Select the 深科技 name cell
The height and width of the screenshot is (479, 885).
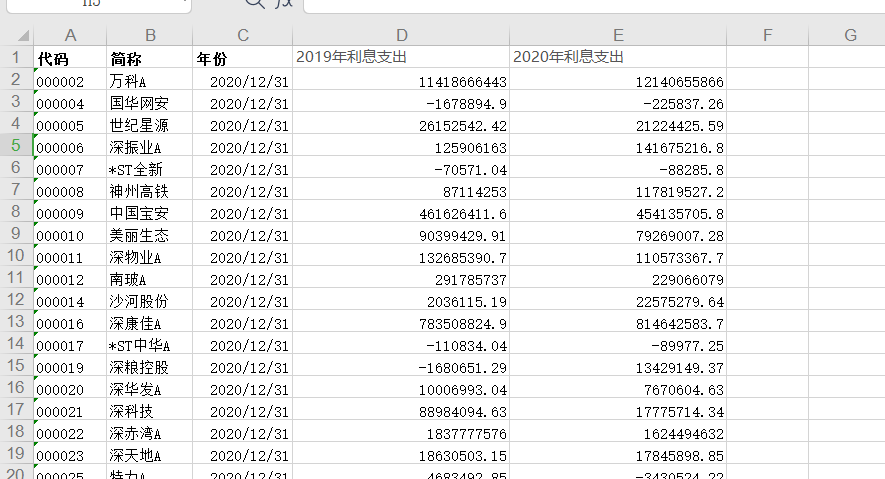150,409
